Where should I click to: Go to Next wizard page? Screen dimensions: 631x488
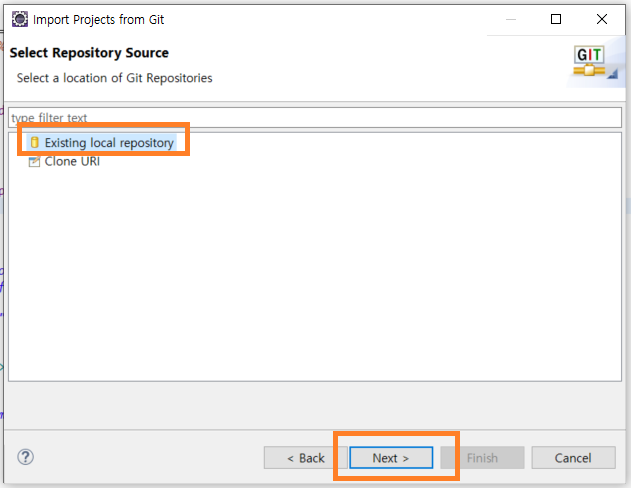[x=391, y=457]
